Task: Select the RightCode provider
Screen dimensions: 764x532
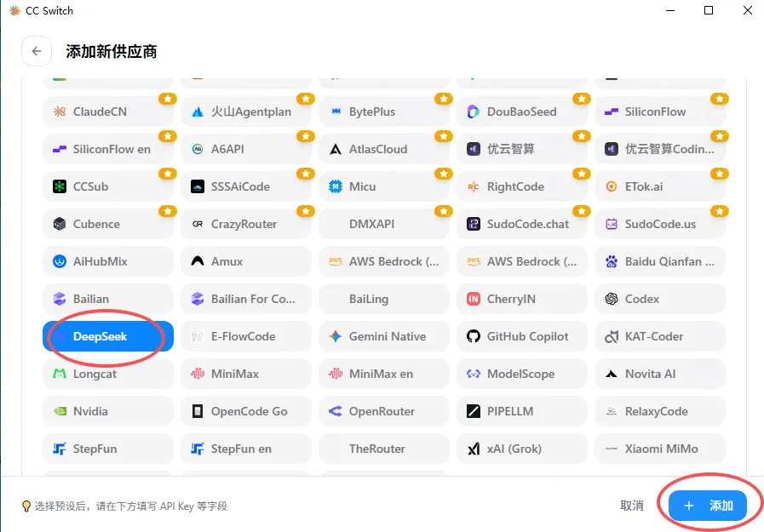Action: coord(522,186)
